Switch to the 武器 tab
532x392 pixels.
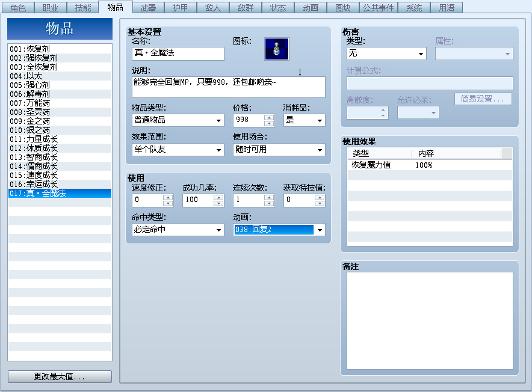coord(147,8)
